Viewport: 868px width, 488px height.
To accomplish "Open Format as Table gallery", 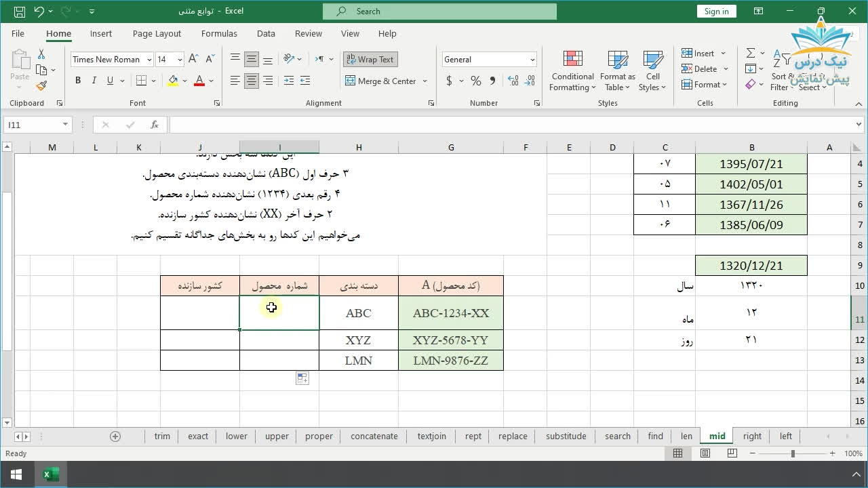I will [x=618, y=70].
